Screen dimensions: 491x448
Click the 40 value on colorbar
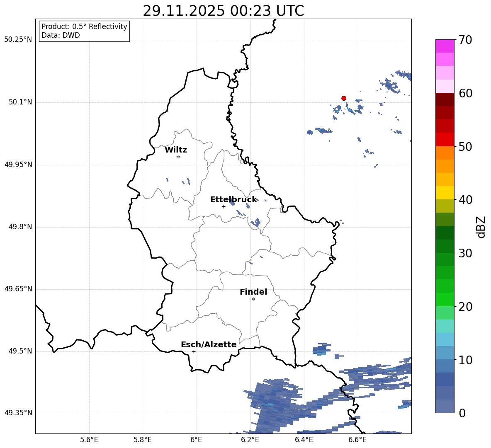(x=465, y=200)
